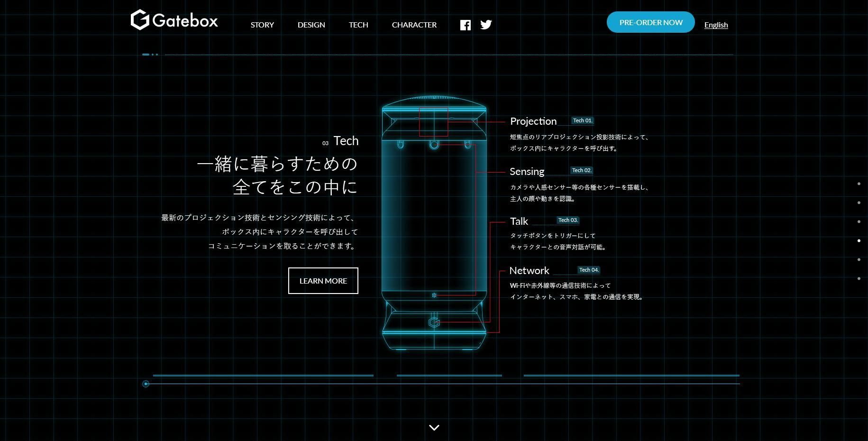The width and height of the screenshot is (868, 441).
Task: Jump to first section navigation dot
Action: pos(859,184)
